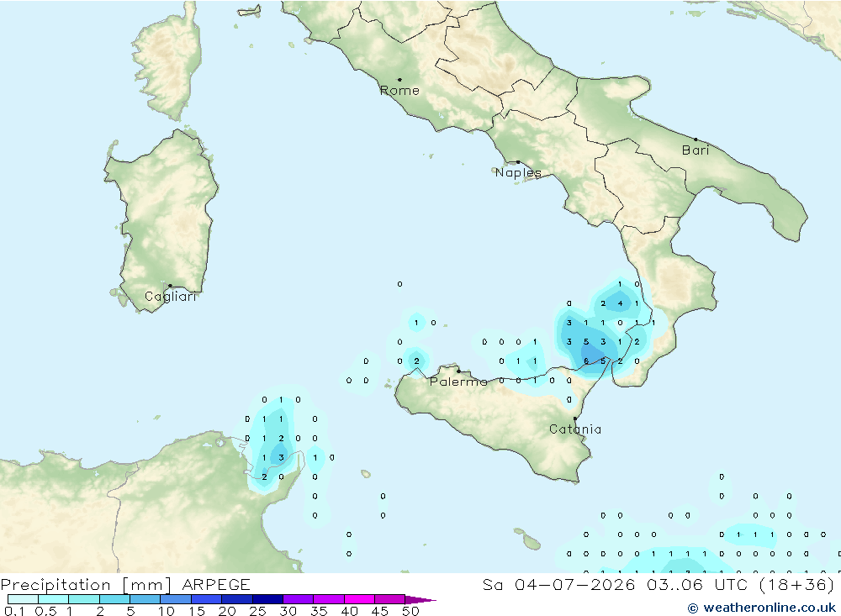Image resolution: width=841 pixels, height=616 pixels.
Task: Click the Cagliari city marker dot
Action: (170, 286)
